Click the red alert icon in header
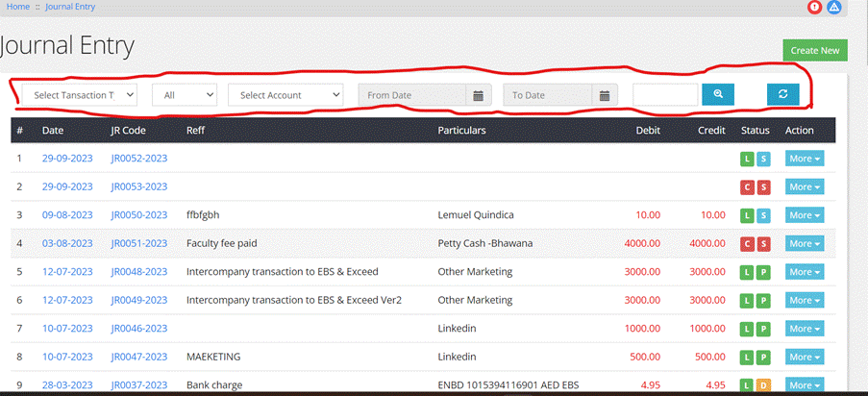This screenshot has width=868, height=396. 814,7
